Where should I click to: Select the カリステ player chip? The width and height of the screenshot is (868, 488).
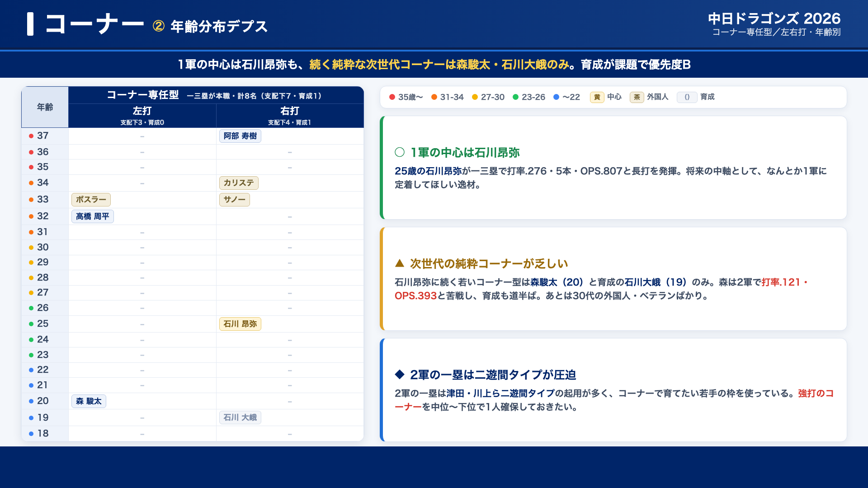tap(239, 183)
